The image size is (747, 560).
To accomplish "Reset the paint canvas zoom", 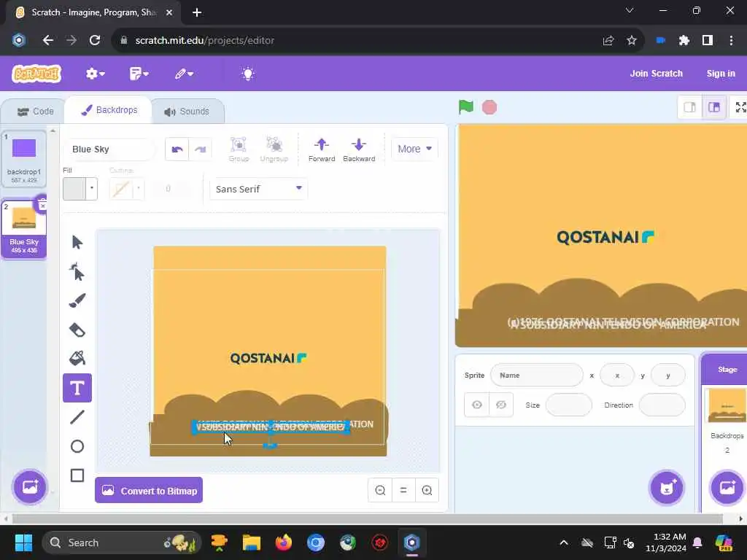I will pyautogui.click(x=403, y=490).
